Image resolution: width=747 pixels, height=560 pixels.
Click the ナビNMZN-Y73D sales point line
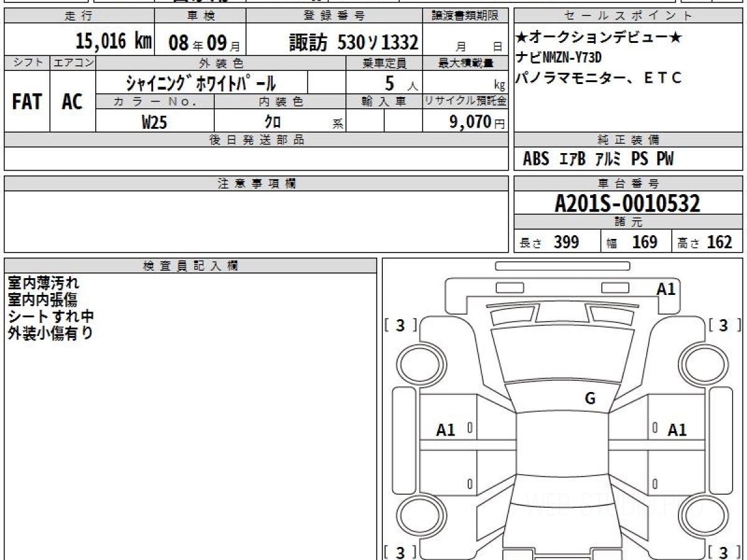coord(558,58)
